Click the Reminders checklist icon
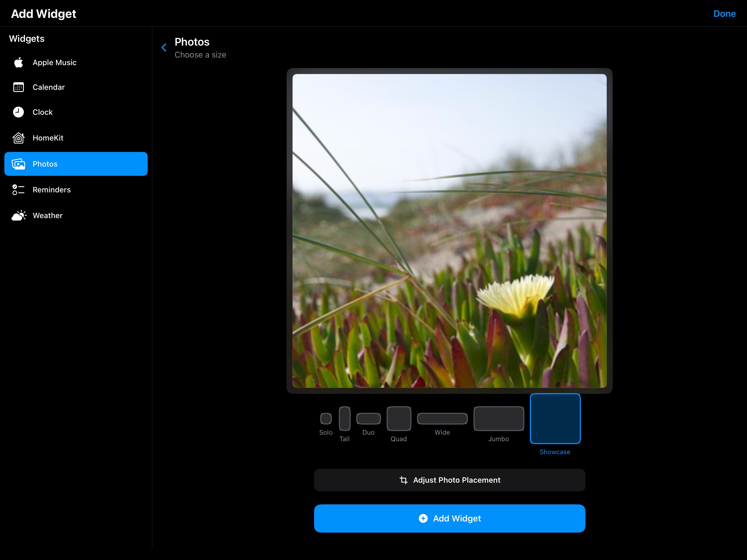The image size is (747, 560). tap(18, 190)
